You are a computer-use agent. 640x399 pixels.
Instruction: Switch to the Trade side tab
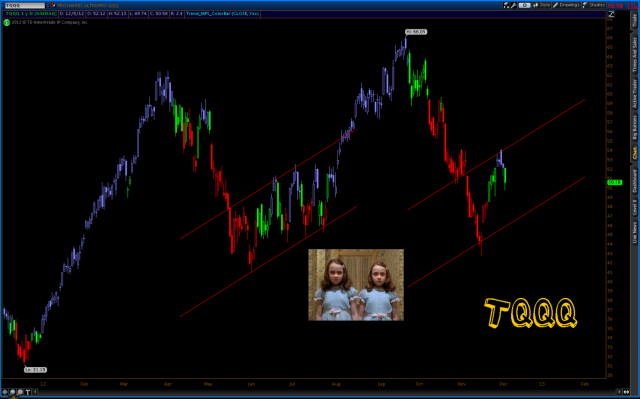tap(634, 20)
